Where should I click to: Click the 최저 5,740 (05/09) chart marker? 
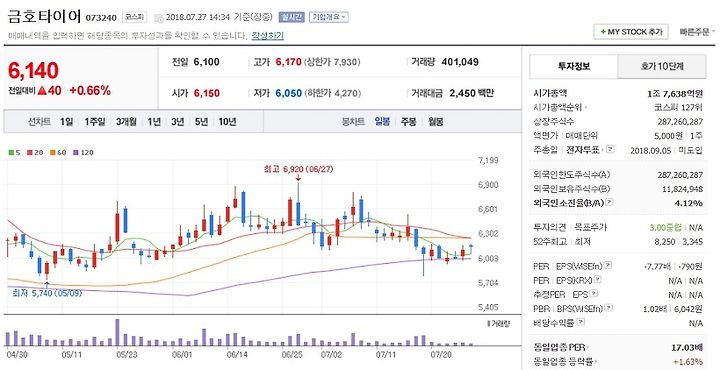(x=46, y=293)
